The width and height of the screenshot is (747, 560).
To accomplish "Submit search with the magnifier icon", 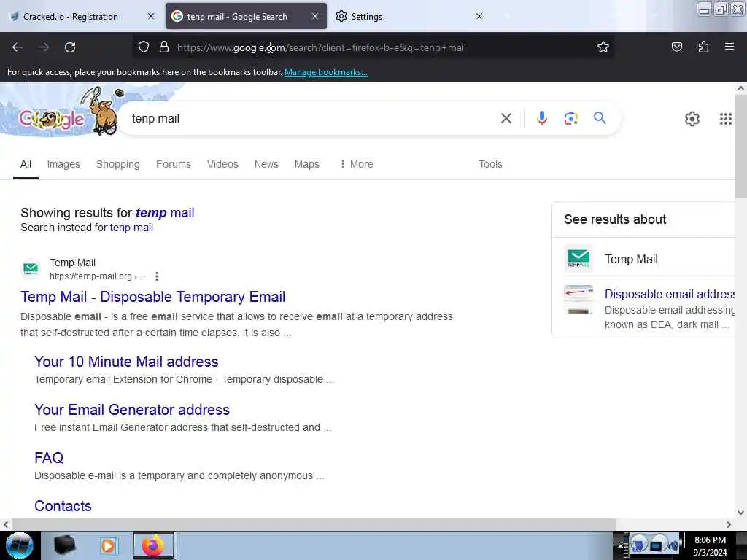I will [600, 117].
